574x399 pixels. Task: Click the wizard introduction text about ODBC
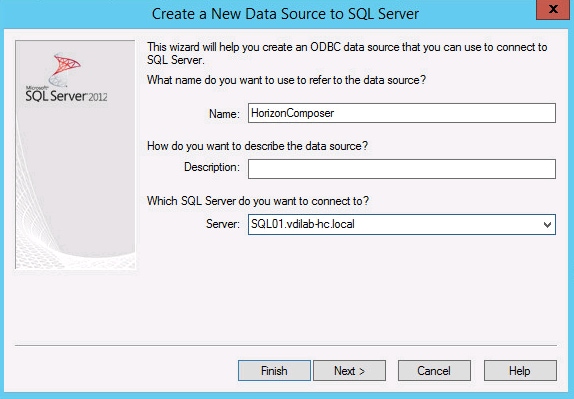[347, 53]
